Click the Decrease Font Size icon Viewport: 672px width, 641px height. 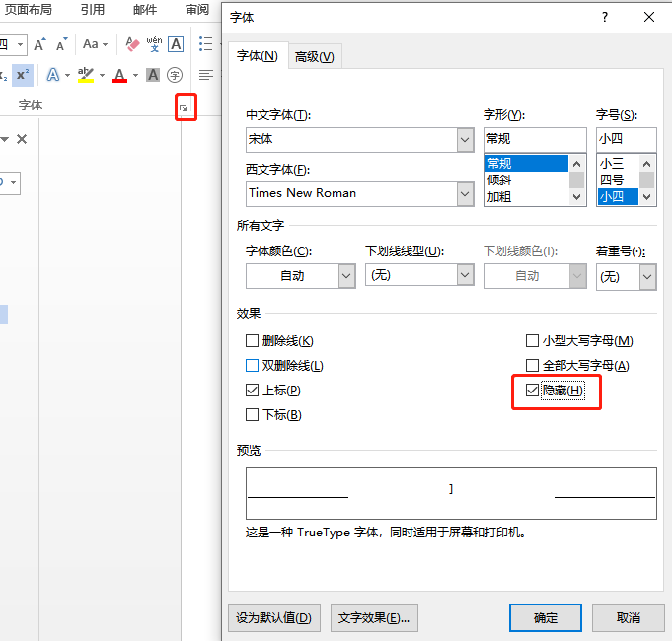[62, 44]
